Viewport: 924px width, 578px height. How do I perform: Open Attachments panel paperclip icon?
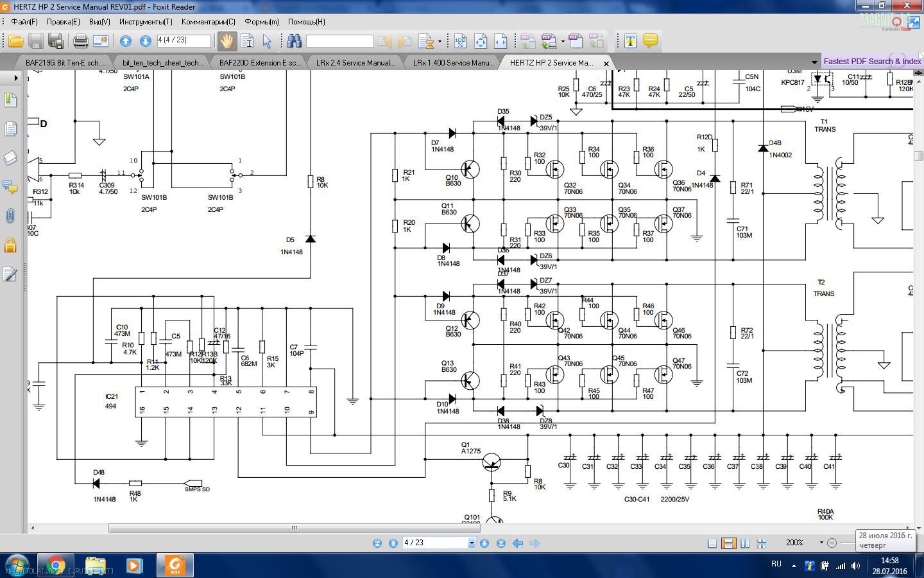(10, 216)
